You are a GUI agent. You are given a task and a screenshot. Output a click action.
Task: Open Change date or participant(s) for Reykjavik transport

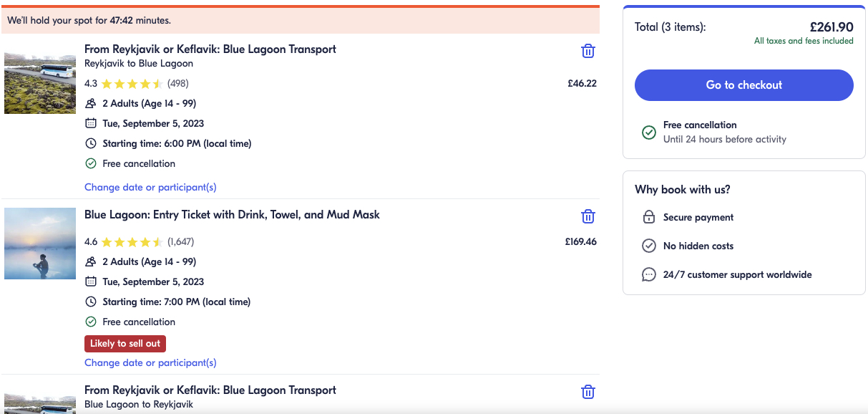click(x=150, y=187)
